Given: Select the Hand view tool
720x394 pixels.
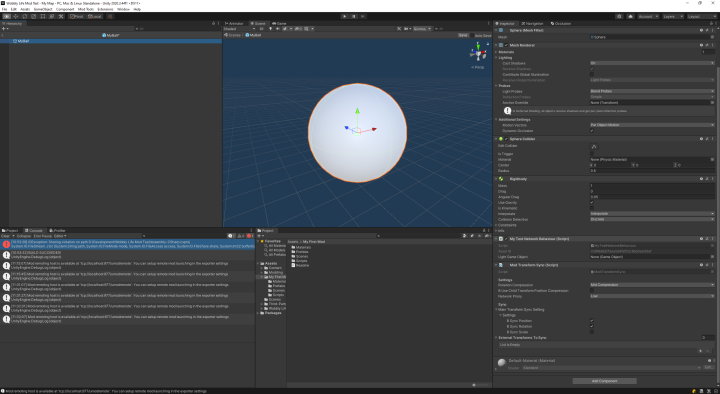Looking at the screenshot, I should [x=6, y=16].
